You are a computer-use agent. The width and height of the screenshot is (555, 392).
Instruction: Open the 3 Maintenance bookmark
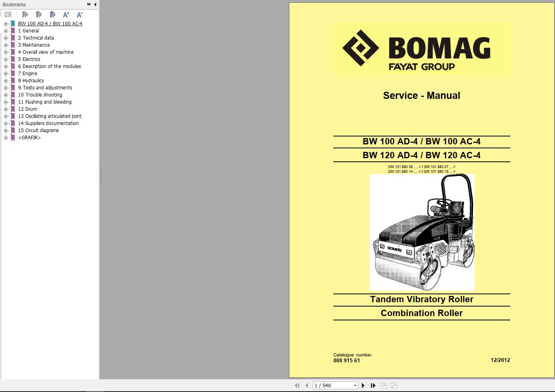pyautogui.click(x=34, y=45)
